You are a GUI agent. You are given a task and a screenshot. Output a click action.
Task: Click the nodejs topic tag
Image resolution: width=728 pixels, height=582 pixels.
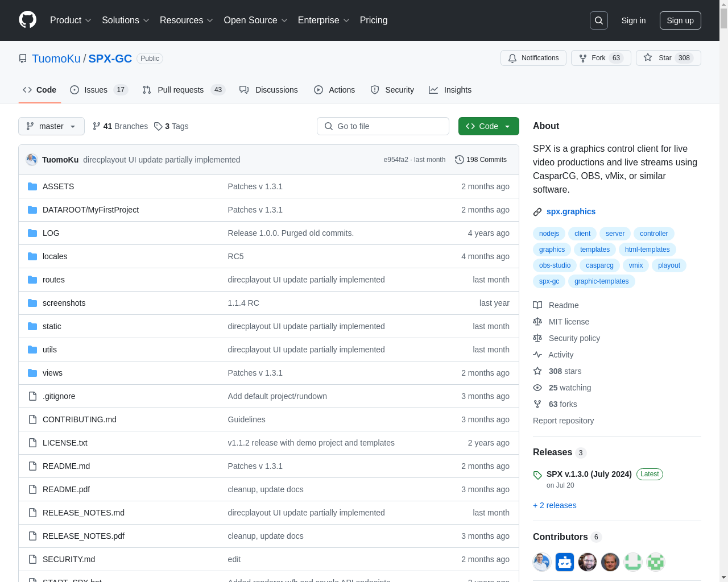pos(549,234)
